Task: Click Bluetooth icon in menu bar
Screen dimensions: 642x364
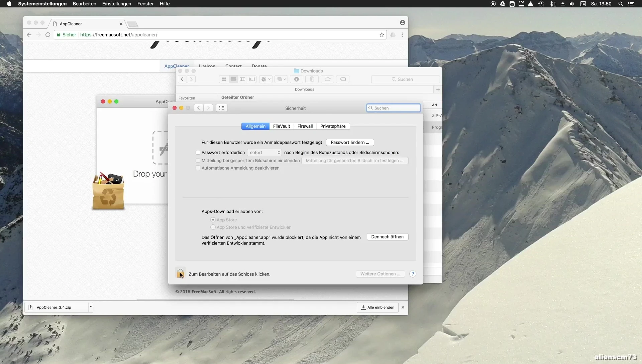Action: 553,4
